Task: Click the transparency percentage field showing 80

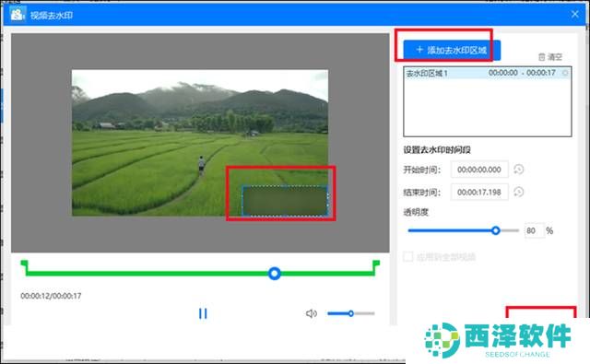Action: pos(534,230)
